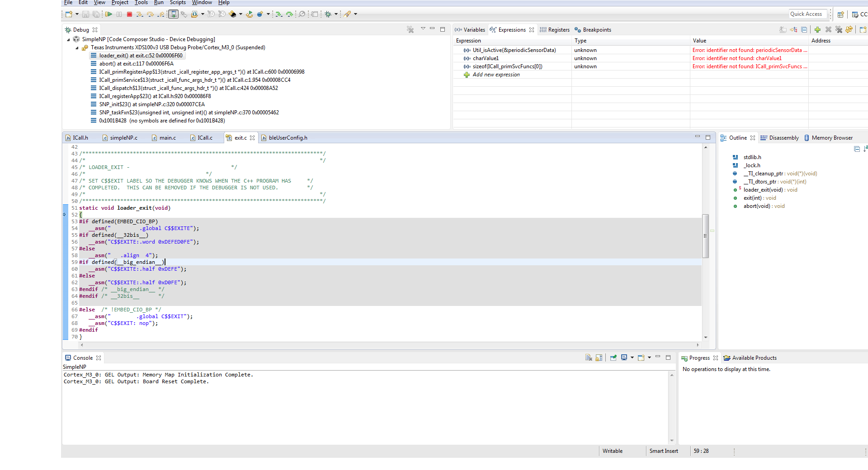868x470 pixels.
Task: Click the Refresh icon in Expressions toolbar
Action: 849,30
